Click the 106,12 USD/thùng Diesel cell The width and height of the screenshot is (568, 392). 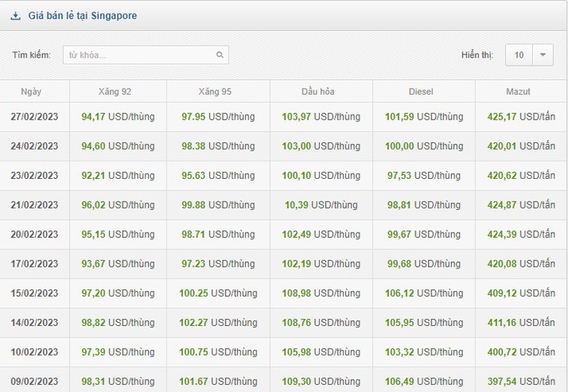pos(424,293)
